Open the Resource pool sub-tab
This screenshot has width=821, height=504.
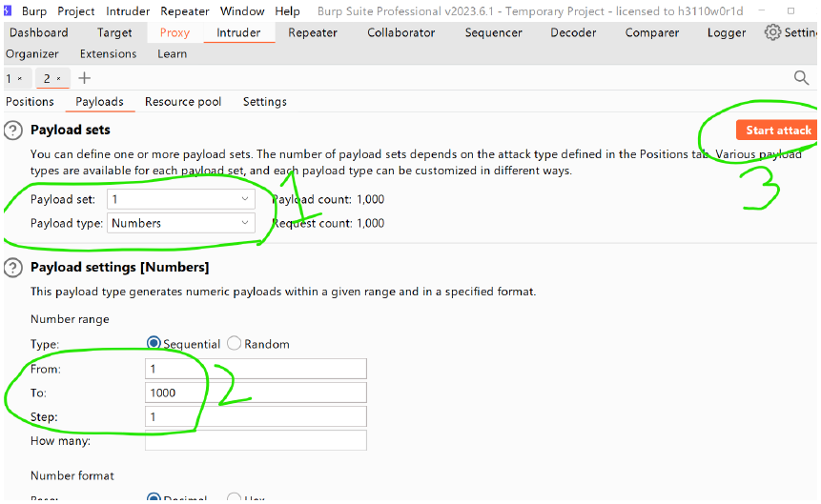coord(183,102)
